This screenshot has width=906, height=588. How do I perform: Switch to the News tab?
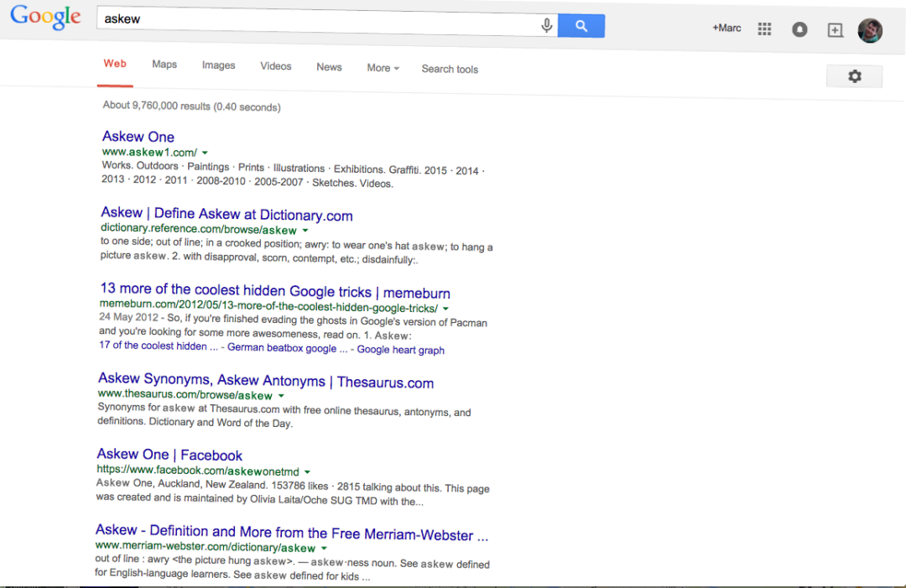point(329,67)
